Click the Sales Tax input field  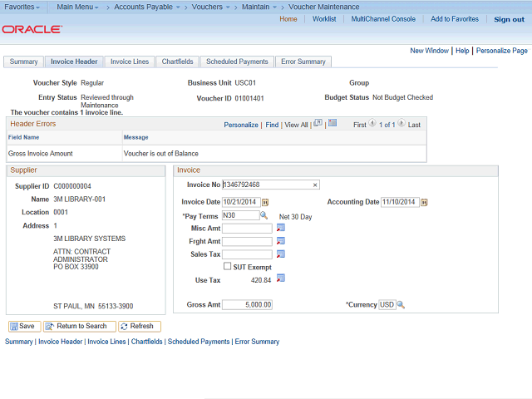(247, 254)
